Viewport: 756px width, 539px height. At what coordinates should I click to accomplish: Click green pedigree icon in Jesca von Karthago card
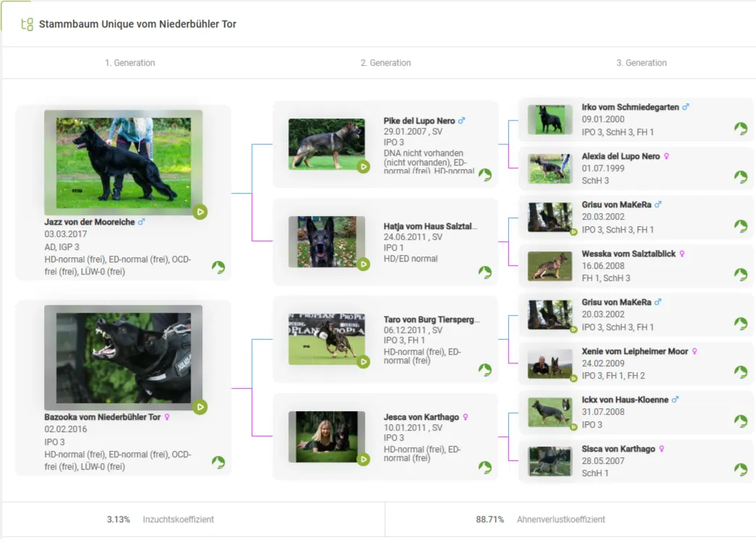(x=485, y=467)
